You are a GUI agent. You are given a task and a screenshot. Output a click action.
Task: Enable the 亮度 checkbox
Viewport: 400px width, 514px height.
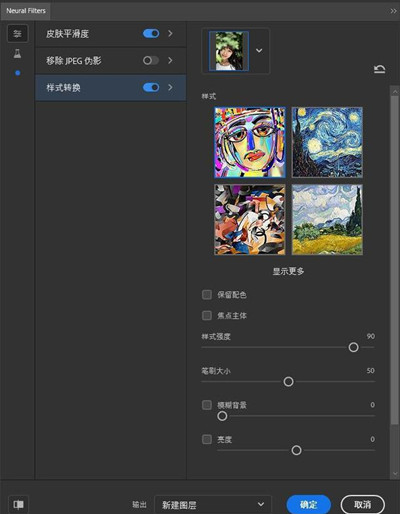tap(207, 439)
